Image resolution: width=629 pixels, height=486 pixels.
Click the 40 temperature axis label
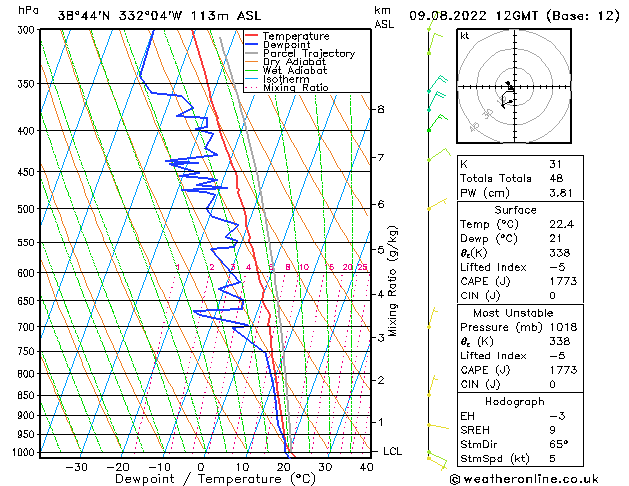[x=366, y=468]
